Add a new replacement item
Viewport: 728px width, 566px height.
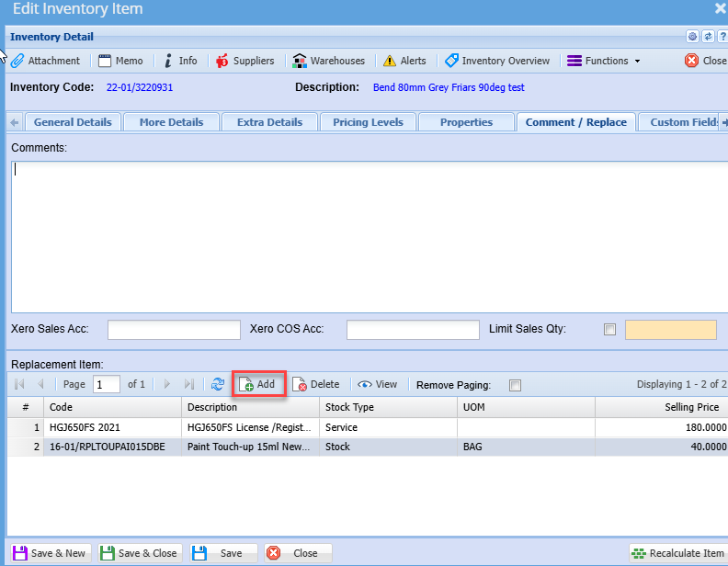coord(258,384)
